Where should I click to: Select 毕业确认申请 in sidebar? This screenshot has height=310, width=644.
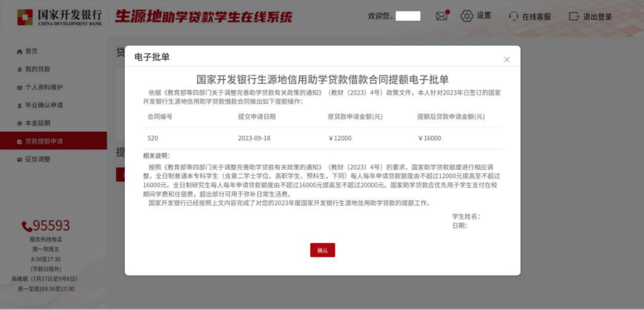[44, 105]
